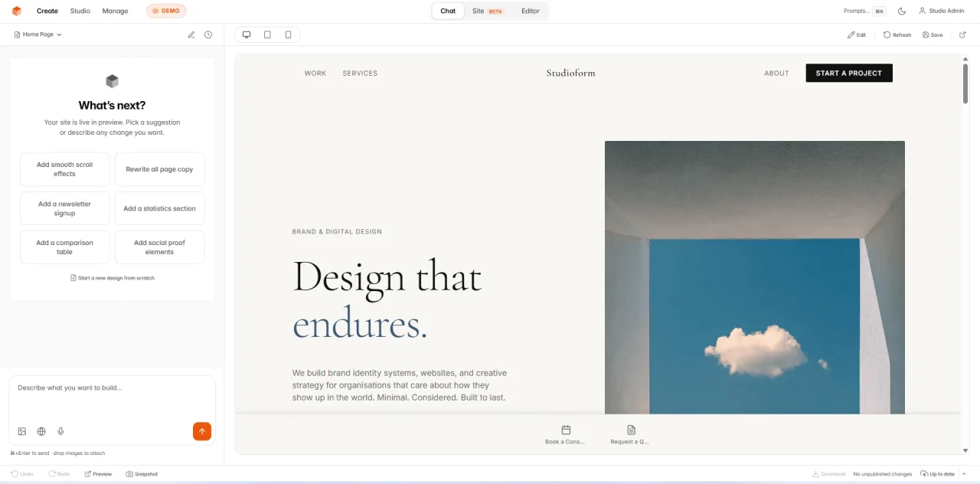Click the pencil rename icon beside Home Page
The image size is (980, 484).
click(191, 34)
